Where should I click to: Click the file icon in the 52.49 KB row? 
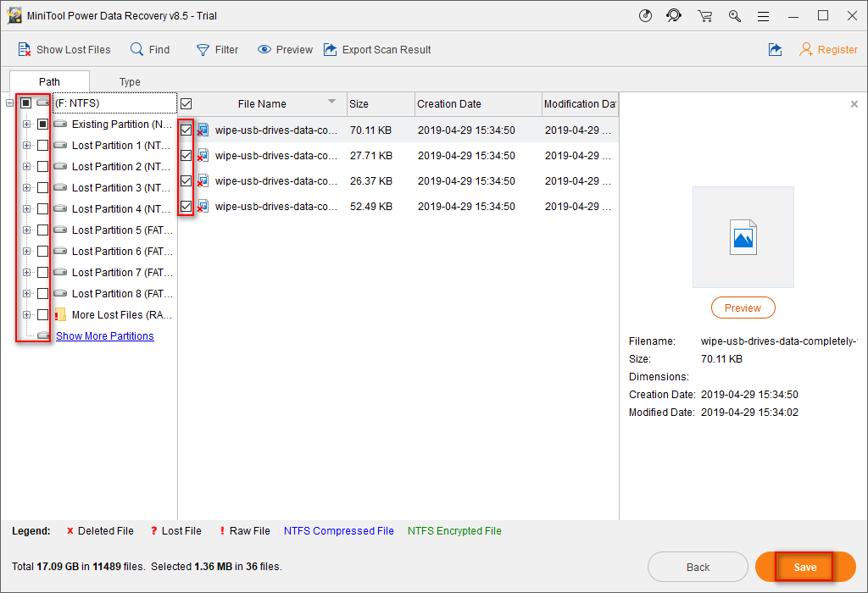(x=203, y=207)
